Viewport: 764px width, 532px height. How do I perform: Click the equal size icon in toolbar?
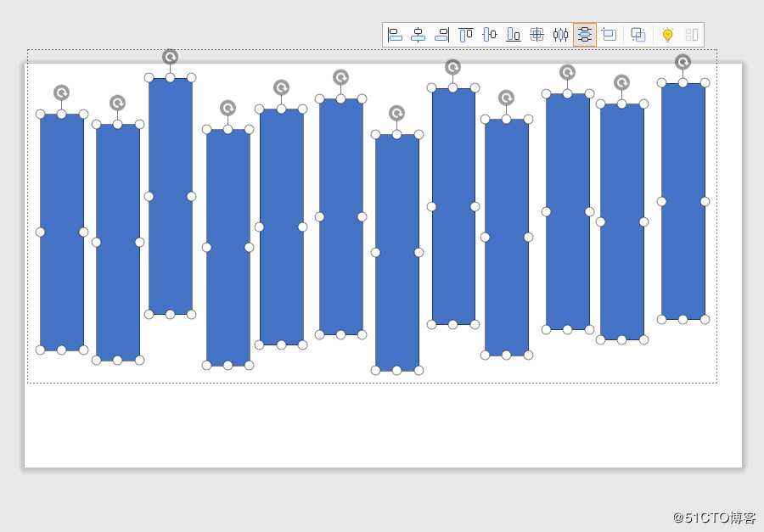[609, 35]
